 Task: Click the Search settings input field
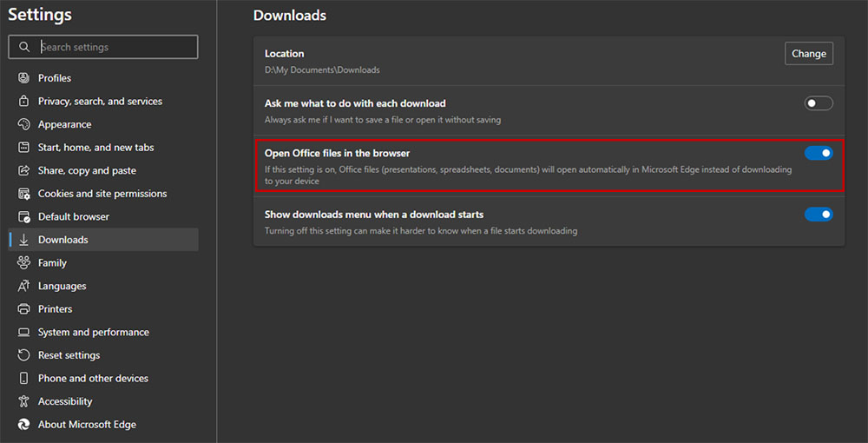click(113, 47)
